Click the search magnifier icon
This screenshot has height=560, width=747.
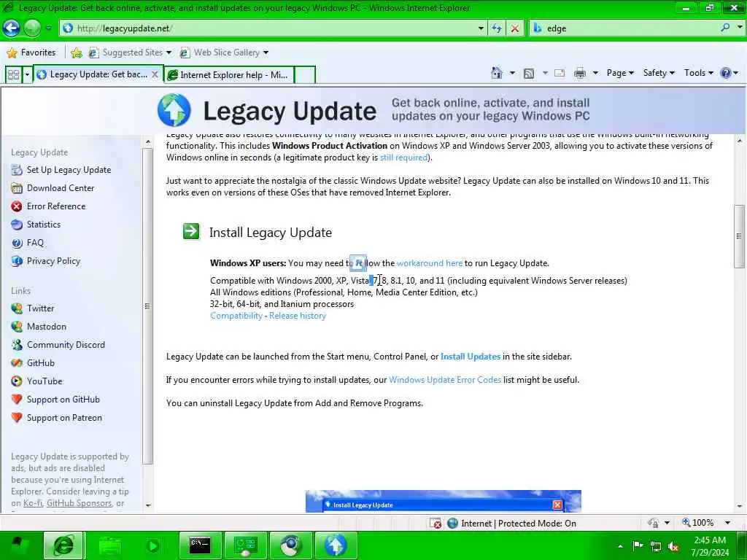pos(725,28)
